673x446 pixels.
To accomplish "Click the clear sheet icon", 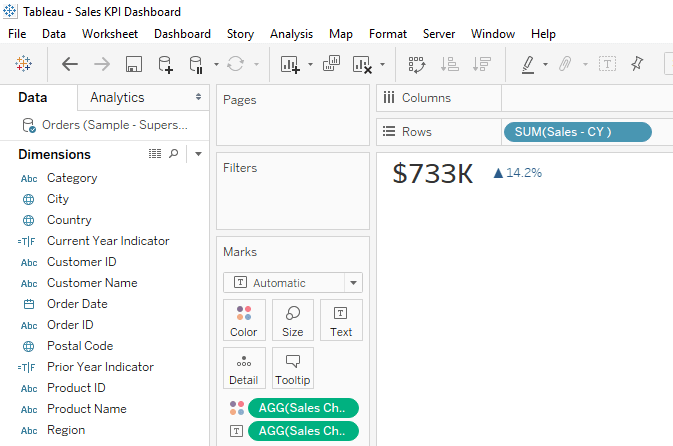I will coord(361,65).
